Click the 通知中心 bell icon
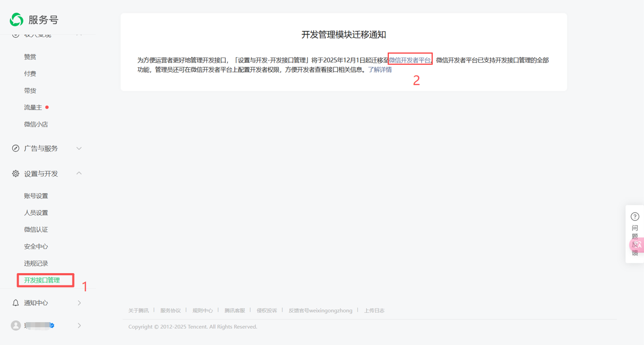The width and height of the screenshot is (644, 345). 15,303
